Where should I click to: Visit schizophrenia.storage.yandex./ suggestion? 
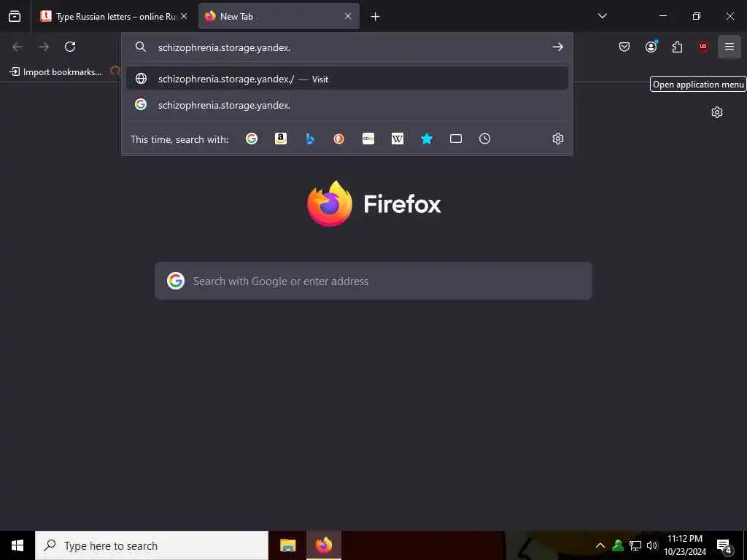pyautogui.click(x=347, y=79)
